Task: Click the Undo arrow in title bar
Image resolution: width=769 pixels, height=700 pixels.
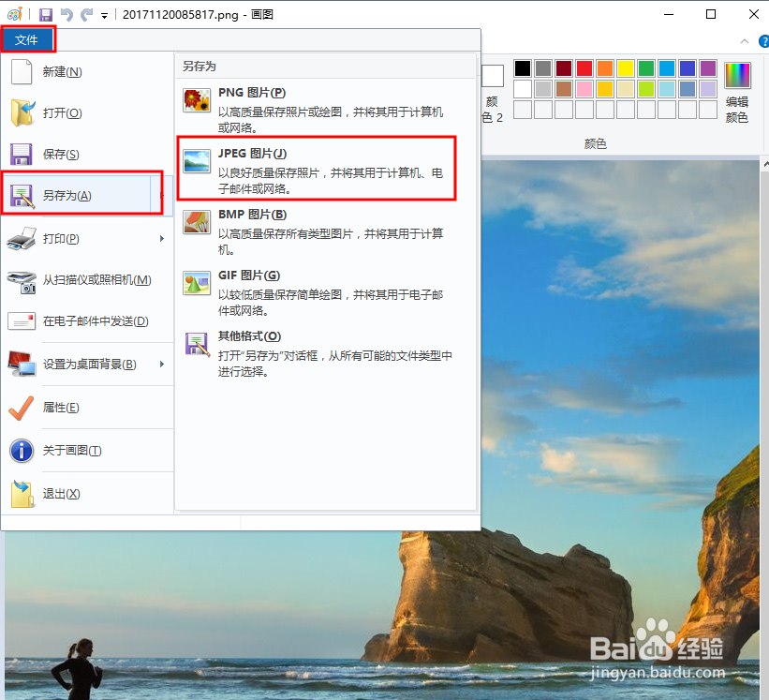Action: click(67, 15)
